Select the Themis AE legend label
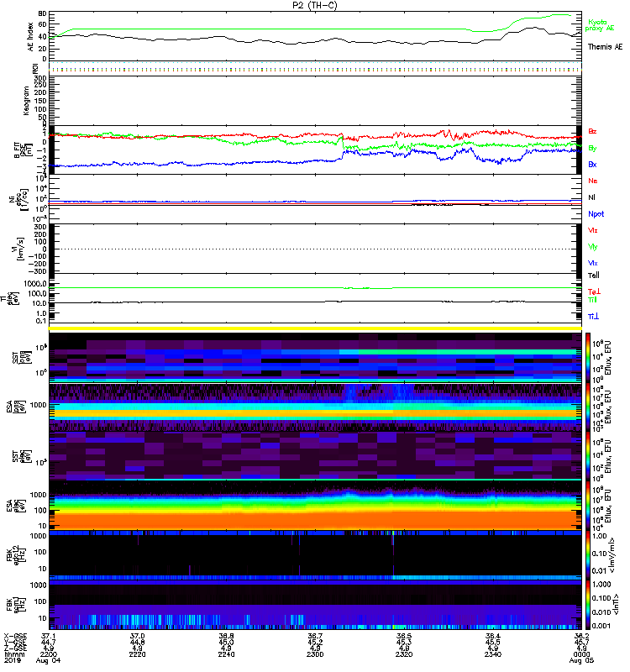This screenshot has height=672, width=630. coord(605,47)
